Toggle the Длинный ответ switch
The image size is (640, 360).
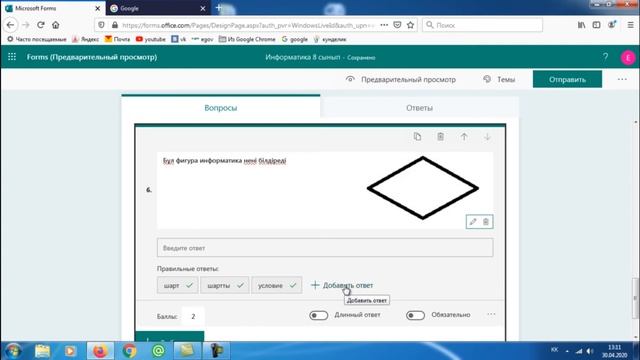point(318,315)
